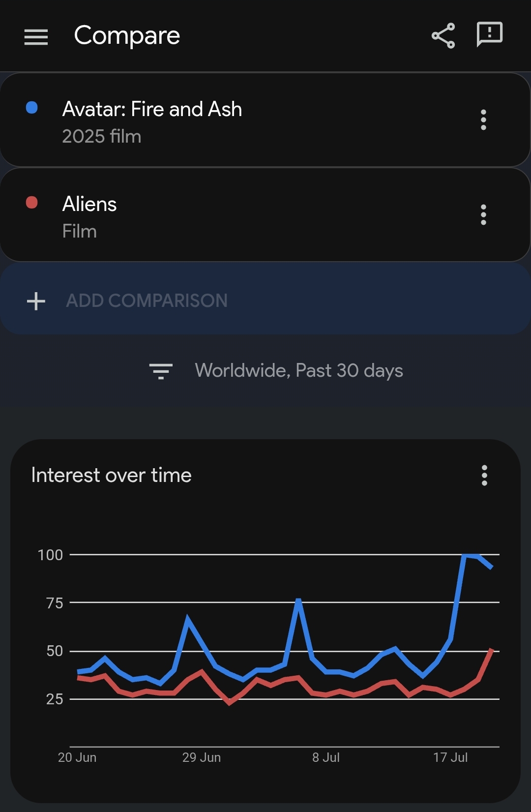Image resolution: width=531 pixels, height=812 pixels.
Task: Tap the blue Avatar color dot
Action: pyautogui.click(x=32, y=108)
